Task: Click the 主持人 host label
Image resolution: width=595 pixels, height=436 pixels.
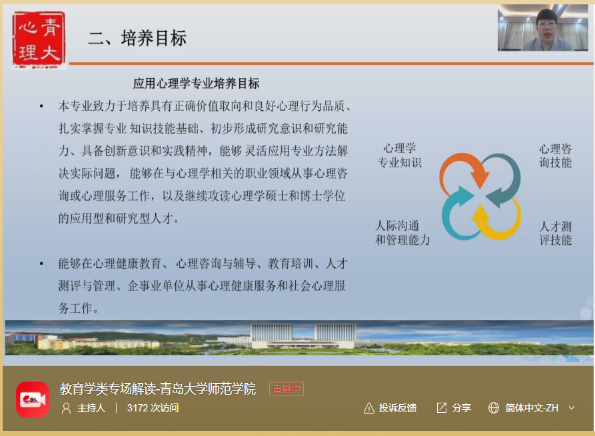Action: [91, 408]
